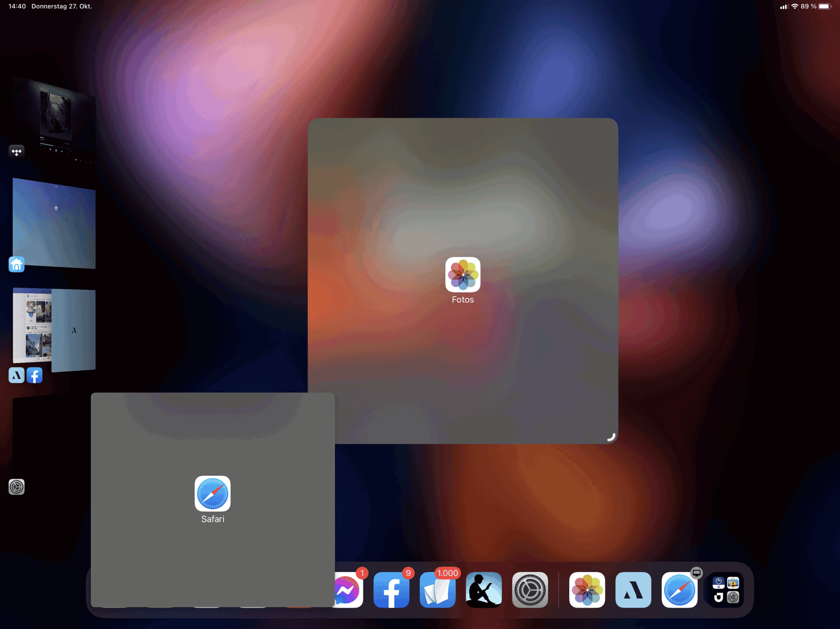This screenshot has width=840, height=629.
Task: Open Settings gear in dock
Action: point(530,590)
